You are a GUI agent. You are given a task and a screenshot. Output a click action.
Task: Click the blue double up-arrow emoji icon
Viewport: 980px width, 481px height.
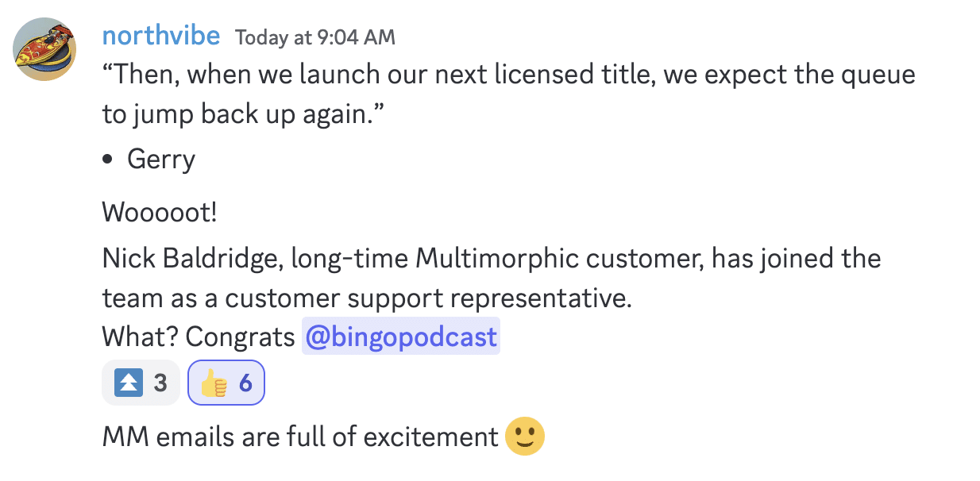click(128, 384)
